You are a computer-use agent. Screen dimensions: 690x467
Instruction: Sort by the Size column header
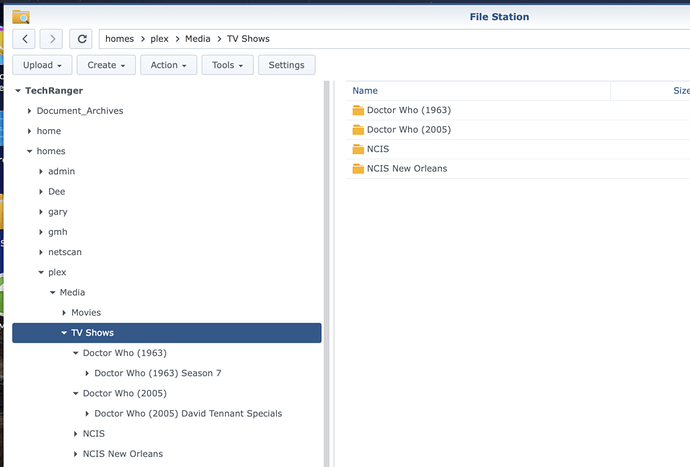pos(650,91)
